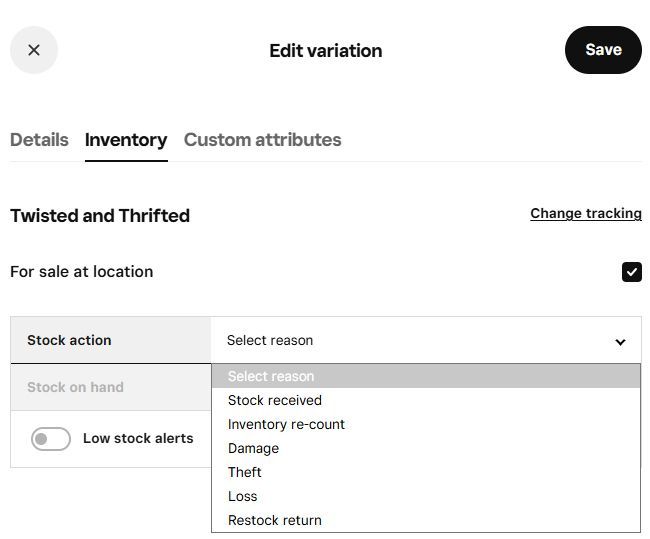Viewport: 650px width, 539px height.
Task: Uncheck the For sale at location checkbox
Action: tap(631, 272)
